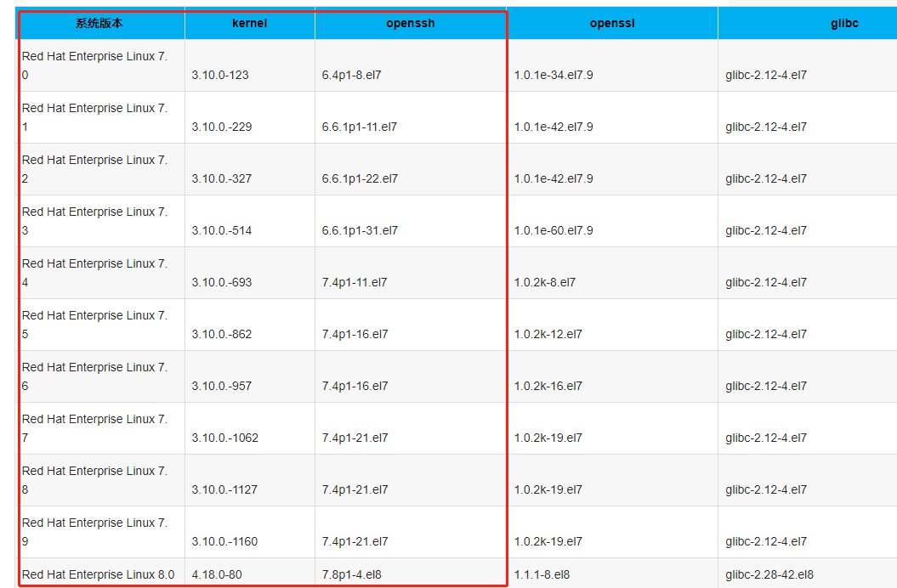This screenshot has height=588, width=897.
Task: Click openssl value 1.1.1-8.el8
Action: point(542,574)
